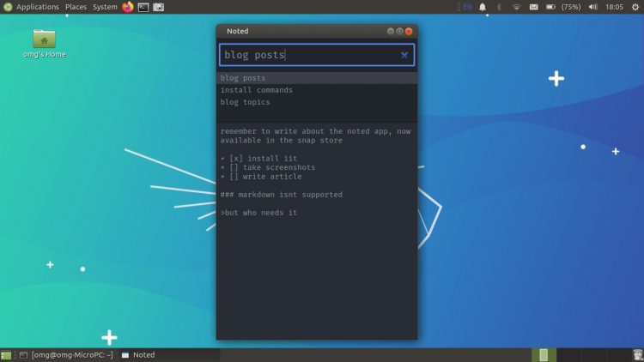Open the 18:05 clock
This screenshot has width=644, height=362.
[x=614, y=7]
